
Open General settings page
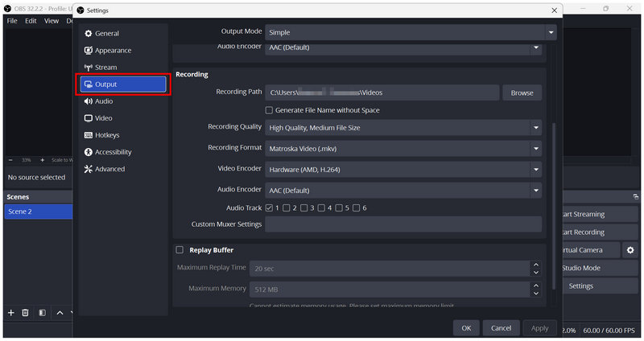coord(123,34)
